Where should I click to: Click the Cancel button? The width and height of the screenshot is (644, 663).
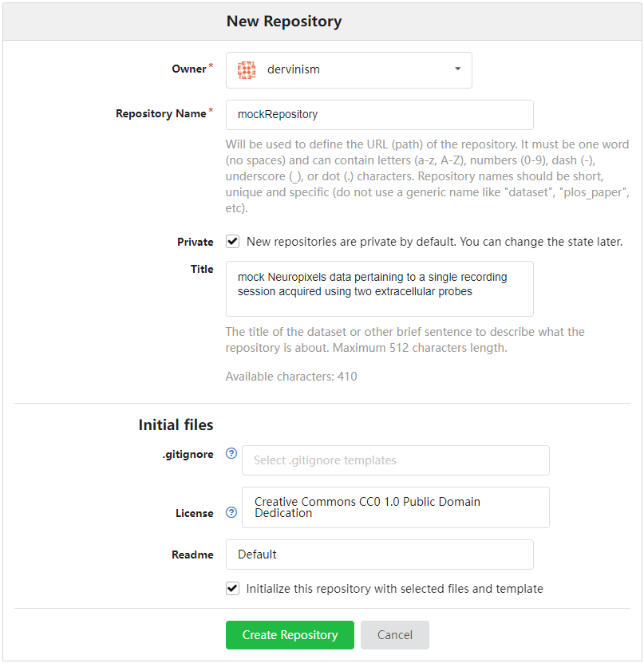[x=395, y=634]
